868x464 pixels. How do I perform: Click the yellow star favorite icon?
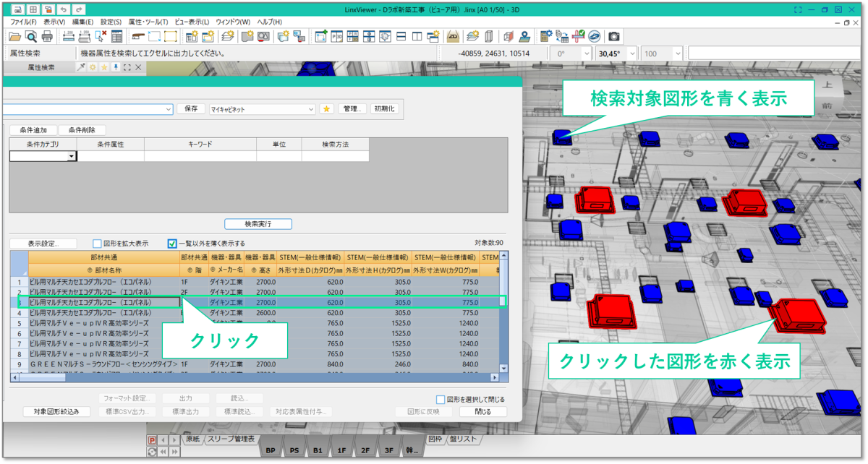(326, 109)
